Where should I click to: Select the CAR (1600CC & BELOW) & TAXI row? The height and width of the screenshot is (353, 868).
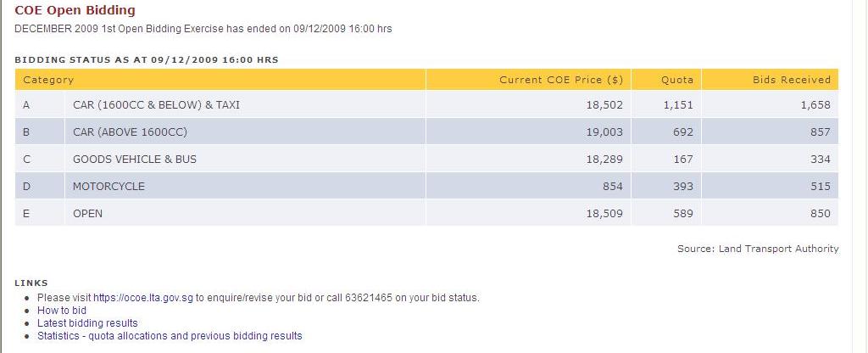tap(426, 104)
